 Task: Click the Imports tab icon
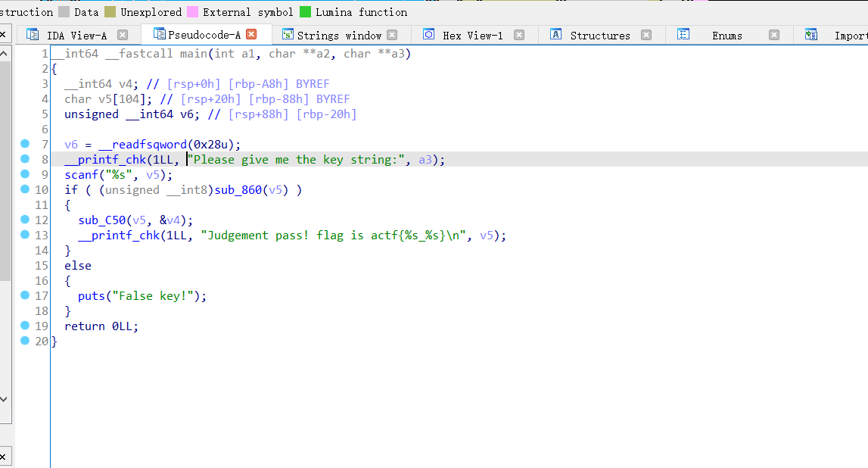click(x=811, y=35)
